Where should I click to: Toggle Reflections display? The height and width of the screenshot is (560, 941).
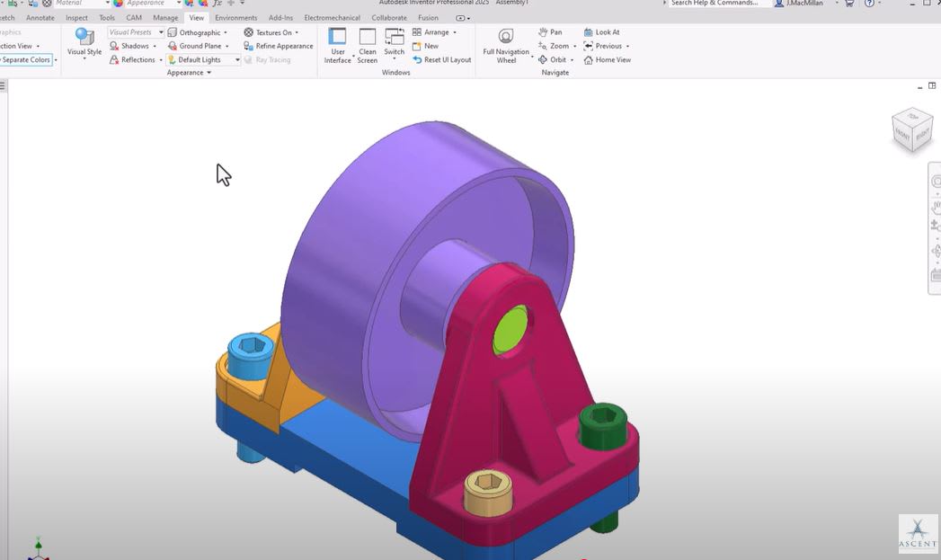pyautogui.click(x=132, y=60)
